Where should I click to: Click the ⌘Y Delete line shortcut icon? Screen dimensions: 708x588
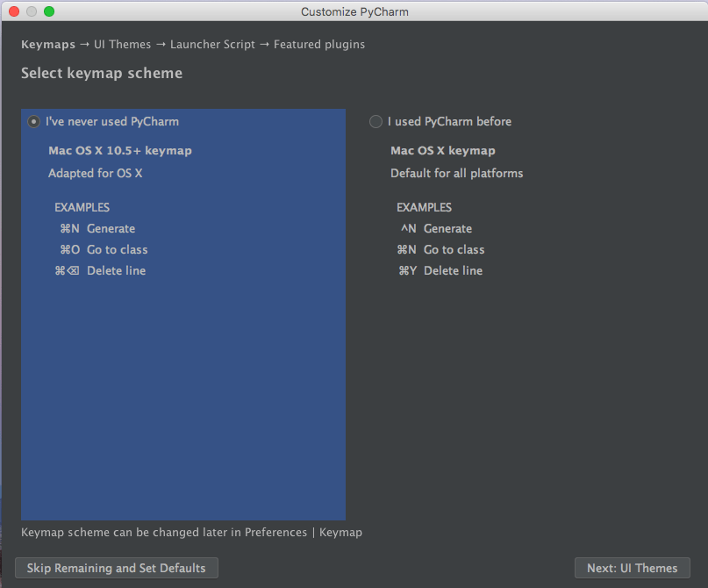click(407, 270)
